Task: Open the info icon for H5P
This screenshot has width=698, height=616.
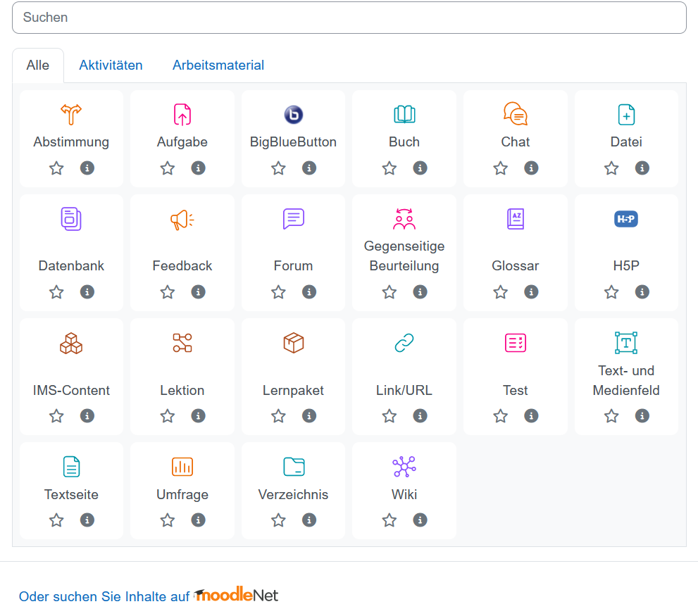Action: pyautogui.click(x=642, y=291)
